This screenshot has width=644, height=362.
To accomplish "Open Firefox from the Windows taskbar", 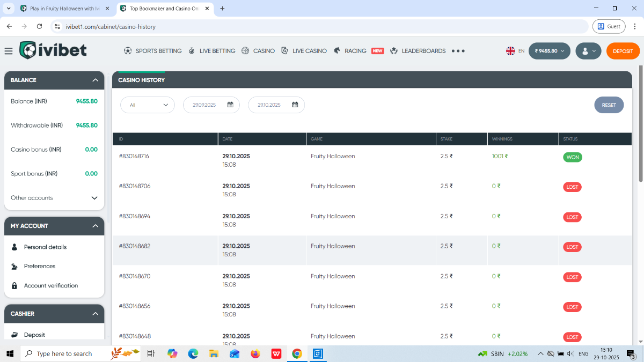I will tap(255, 353).
